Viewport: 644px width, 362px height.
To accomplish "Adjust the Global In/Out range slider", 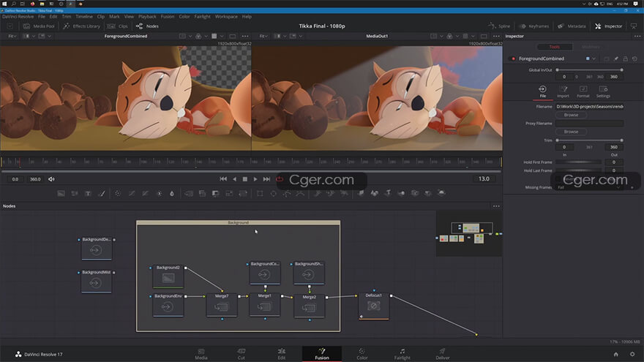I will pyautogui.click(x=589, y=70).
